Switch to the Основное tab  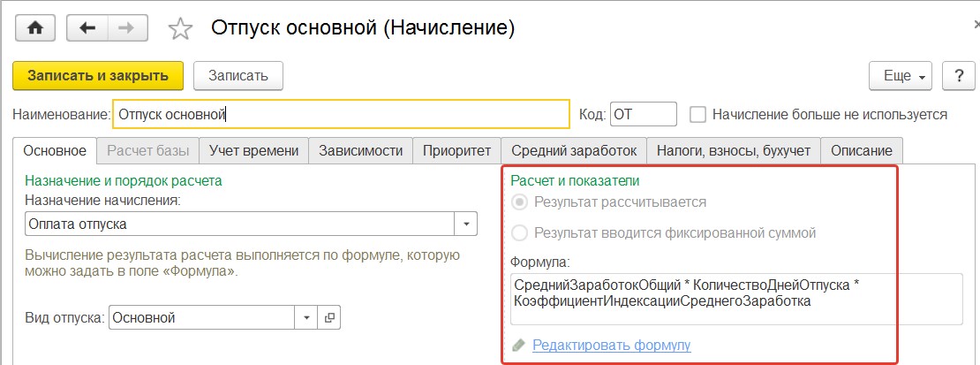pos(55,150)
